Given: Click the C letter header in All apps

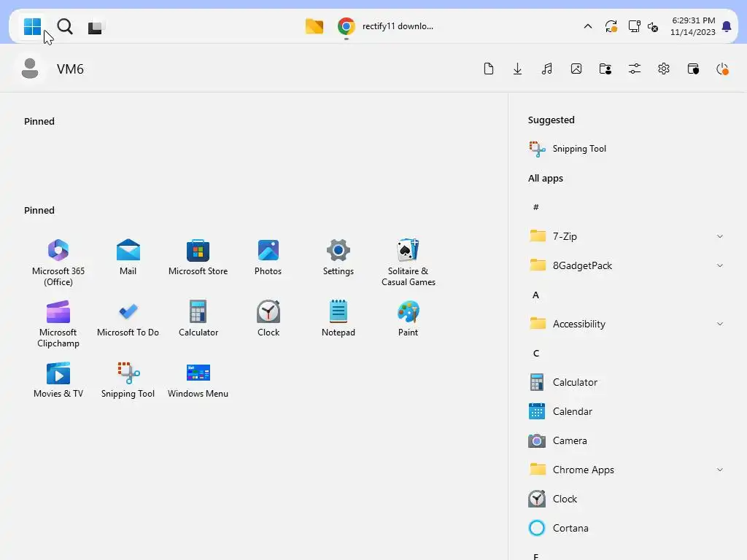Looking at the screenshot, I should 536,353.
